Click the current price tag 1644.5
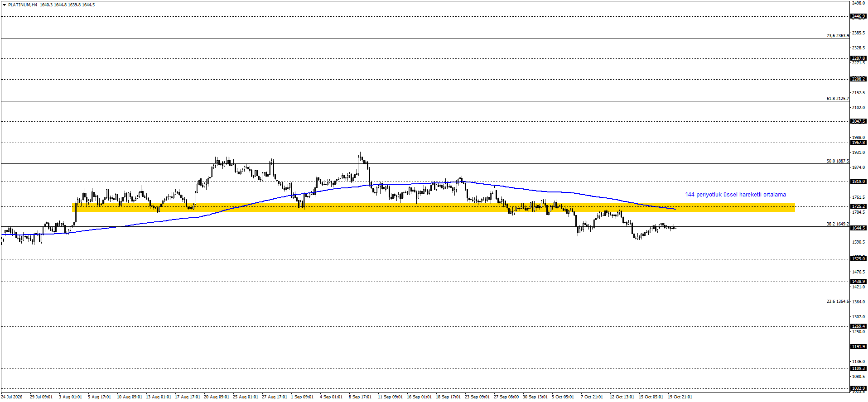The image size is (868, 402). 858,228
